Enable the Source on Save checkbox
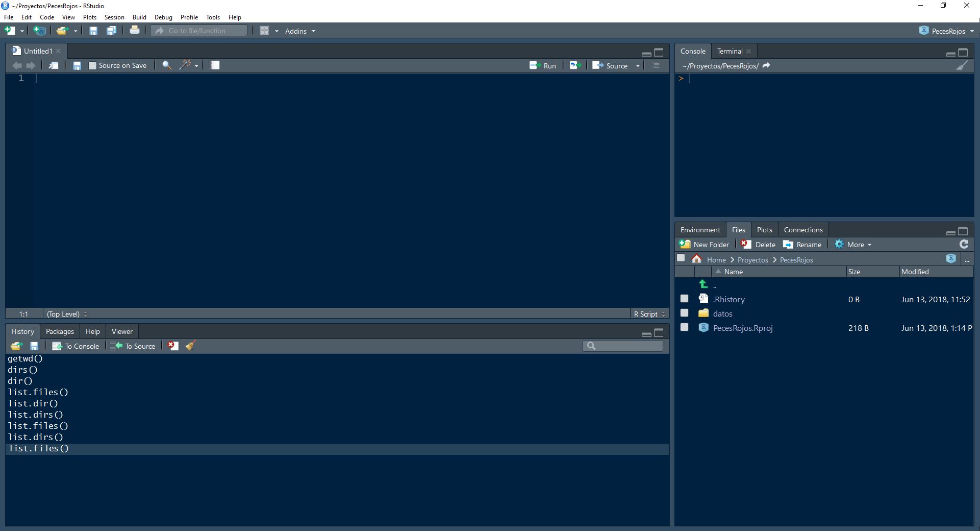 [93, 65]
